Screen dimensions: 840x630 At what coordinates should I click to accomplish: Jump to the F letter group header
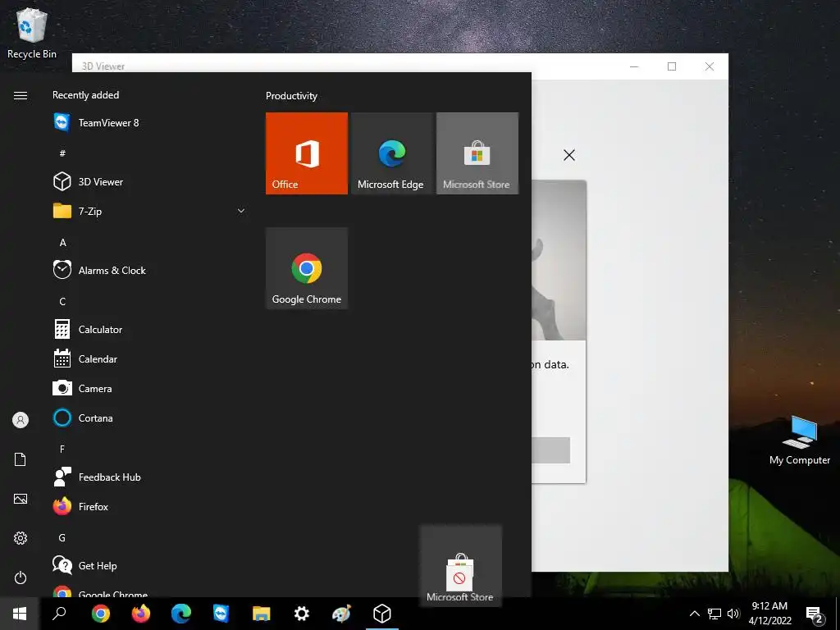point(62,449)
